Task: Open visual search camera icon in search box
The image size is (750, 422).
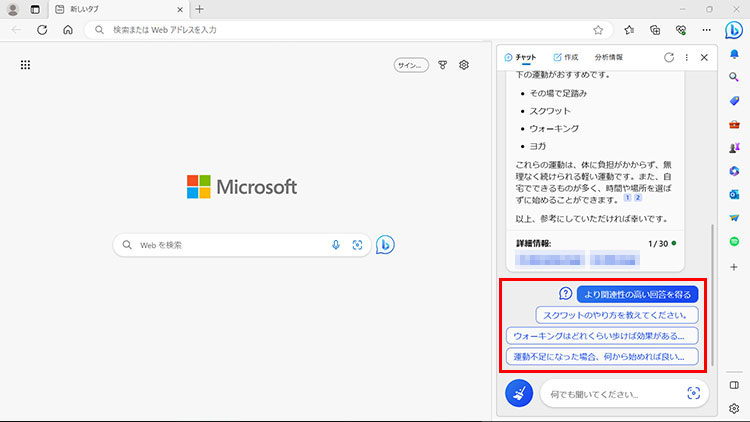Action: pos(357,245)
